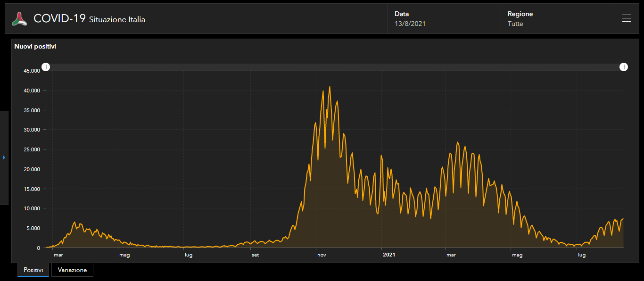Viewport: 644px width, 281px height.
Task: Click the set label on time axis
Action: [x=255, y=255]
